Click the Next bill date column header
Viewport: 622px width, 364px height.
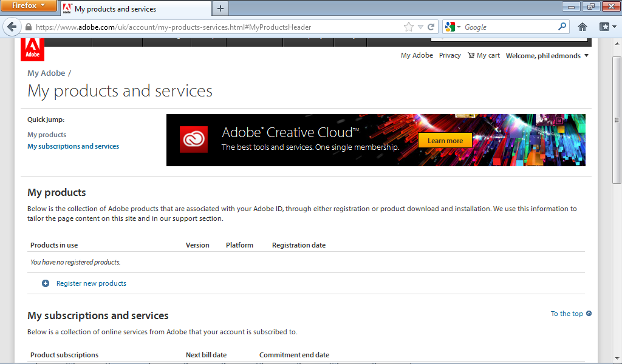tap(207, 355)
